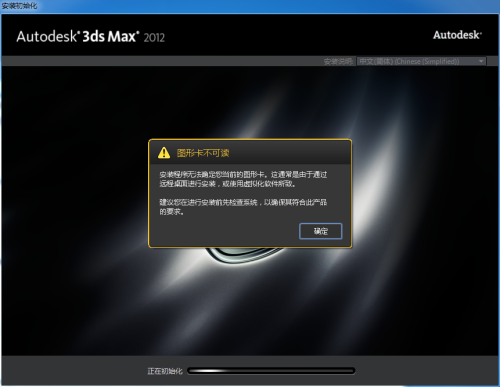The height and width of the screenshot is (387, 500).
Task: Click the 图形卡不可读 dialog title text
Action: pos(203,153)
